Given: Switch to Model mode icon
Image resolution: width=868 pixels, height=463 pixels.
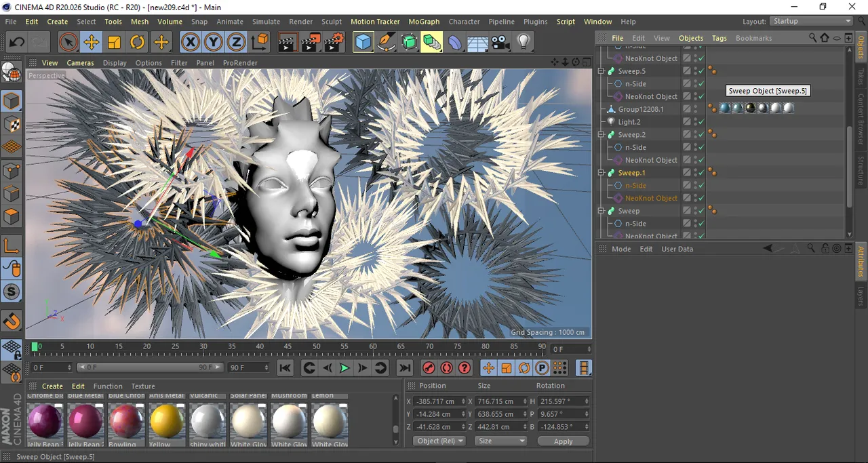Looking at the screenshot, I should pyautogui.click(x=12, y=101).
